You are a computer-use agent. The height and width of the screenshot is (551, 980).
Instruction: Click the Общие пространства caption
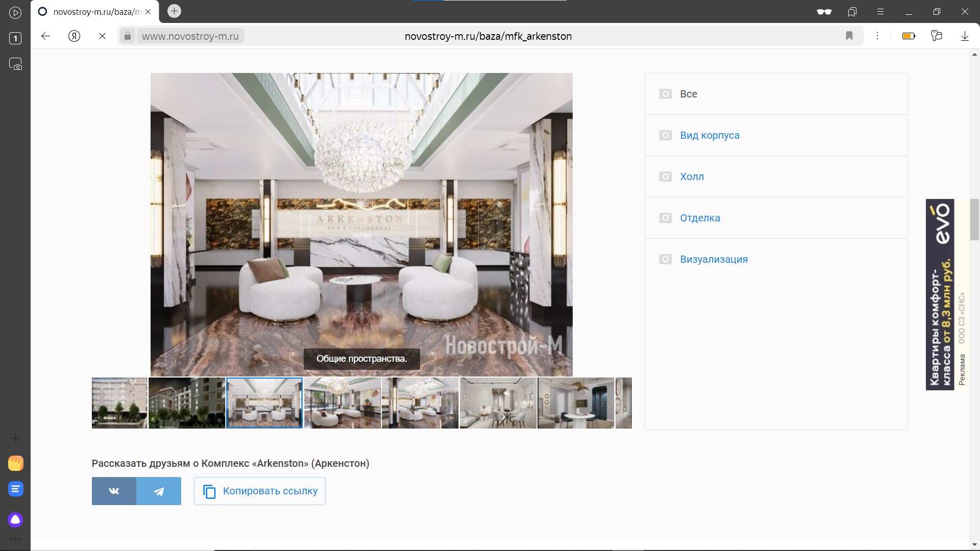pyautogui.click(x=361, y=359)
